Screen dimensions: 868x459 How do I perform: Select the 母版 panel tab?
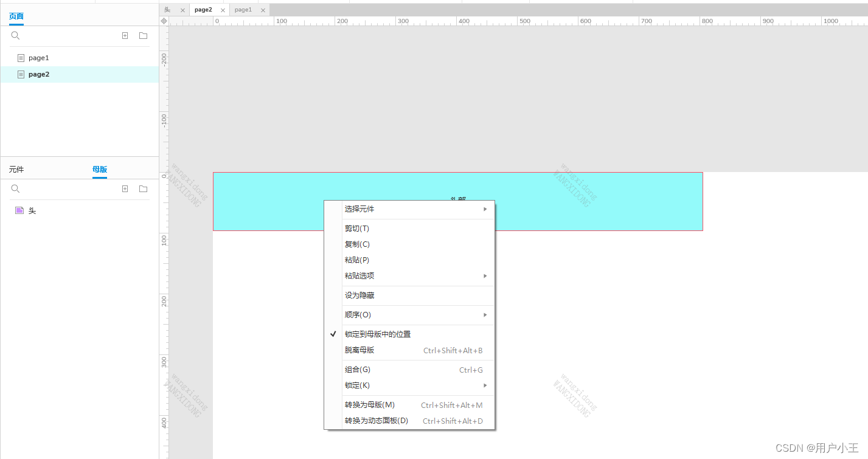100,170
